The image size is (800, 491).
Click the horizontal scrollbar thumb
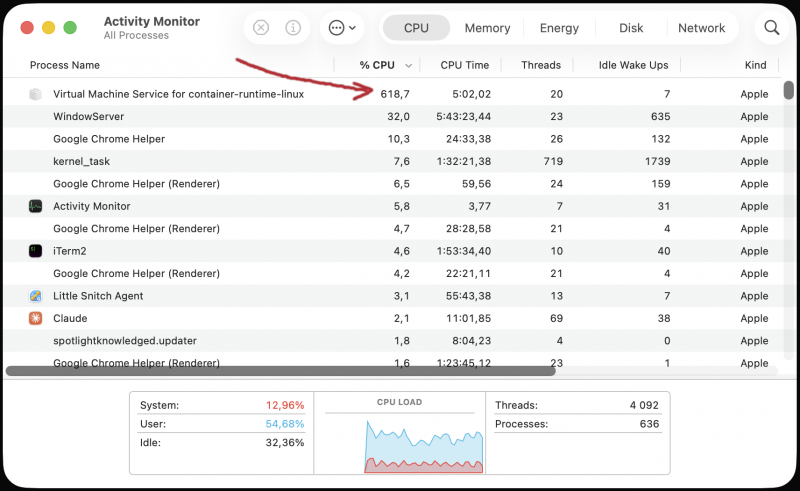tap(280, 371)
